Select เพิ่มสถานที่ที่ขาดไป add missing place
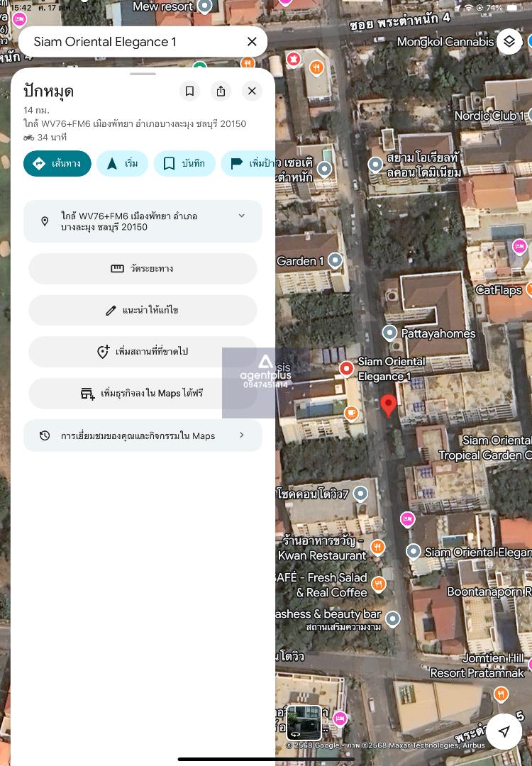 143,352
